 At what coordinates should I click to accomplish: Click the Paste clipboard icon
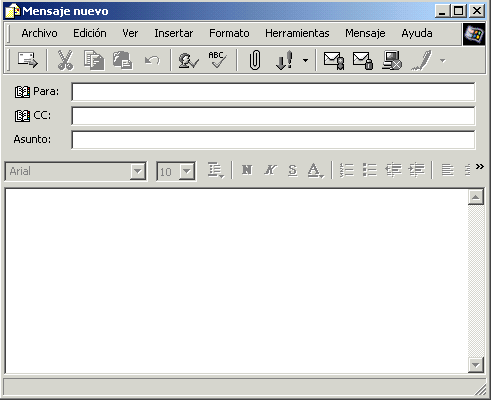(122, 60)
